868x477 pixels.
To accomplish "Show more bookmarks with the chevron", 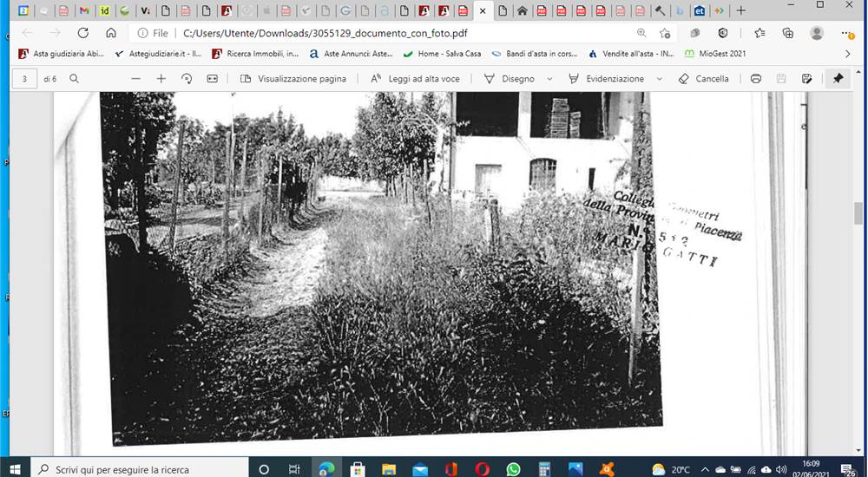I will click(847, 54).
